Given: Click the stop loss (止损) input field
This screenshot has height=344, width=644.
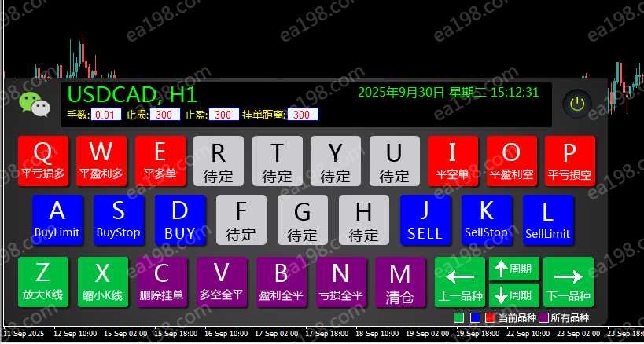Looking at the screenshot, I should coord(165,115).
